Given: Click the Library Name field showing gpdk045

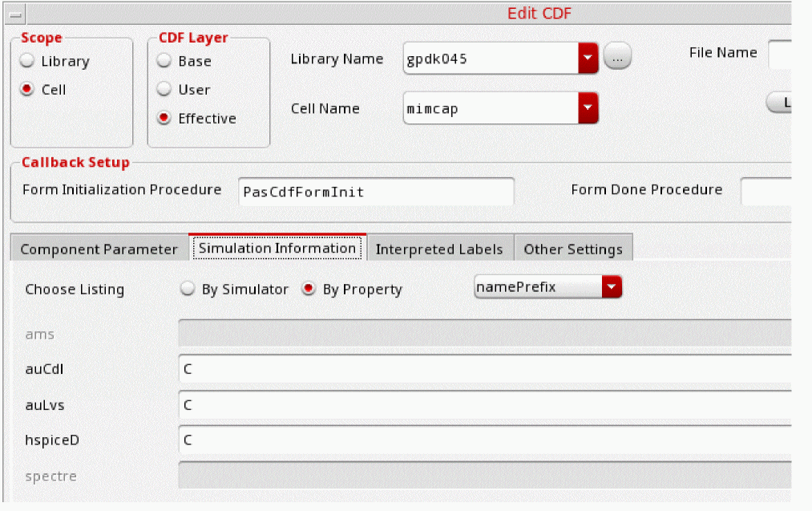Looking at the screenshot, I should (x=491, y=58).
